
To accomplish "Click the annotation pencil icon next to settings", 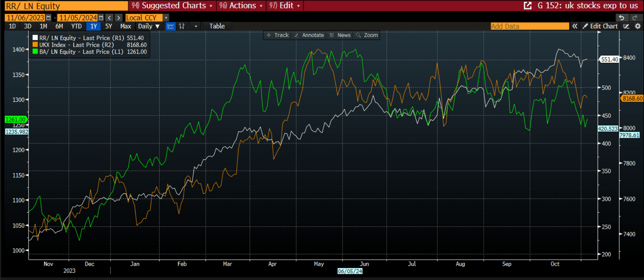I will pos(626,26).
